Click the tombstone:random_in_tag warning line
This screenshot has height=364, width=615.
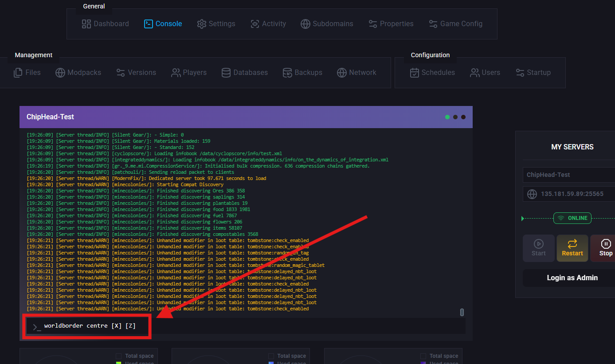point(168,253)
